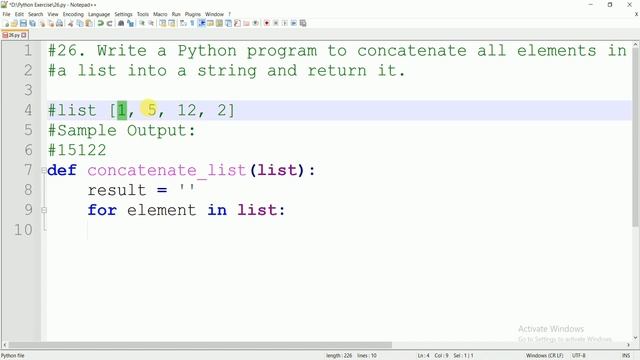640x360 pixels.
Task: Collapse the for loop fold marker
Action: [x=44, y=210]
